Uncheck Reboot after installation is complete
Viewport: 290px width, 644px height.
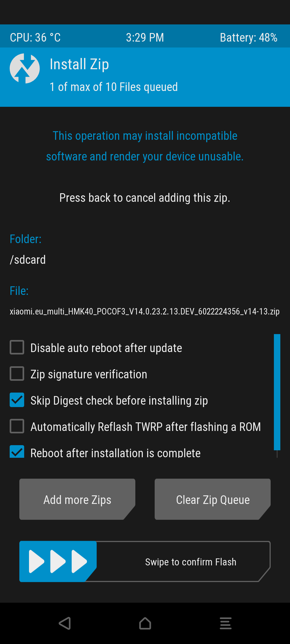(x=17, y=452)
